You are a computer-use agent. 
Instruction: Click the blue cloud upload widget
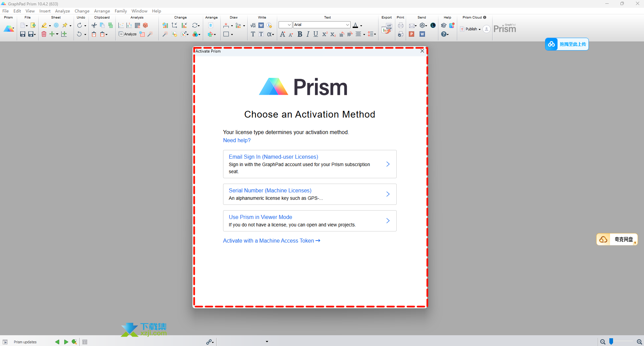tap(567, 44)
